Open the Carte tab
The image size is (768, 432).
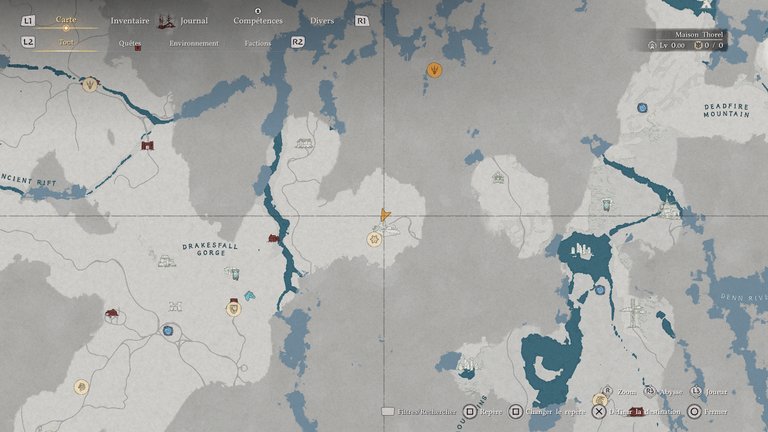66,19
